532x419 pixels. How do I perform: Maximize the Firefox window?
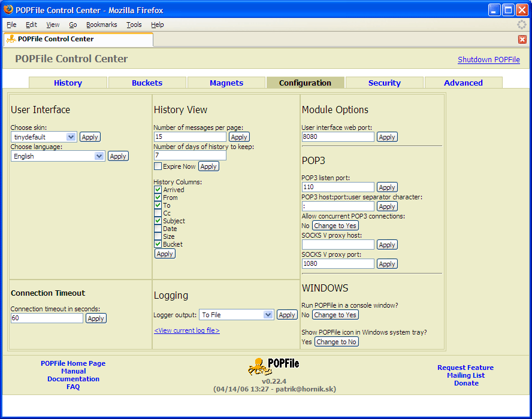pyautogui.click(x=508, y=10)
